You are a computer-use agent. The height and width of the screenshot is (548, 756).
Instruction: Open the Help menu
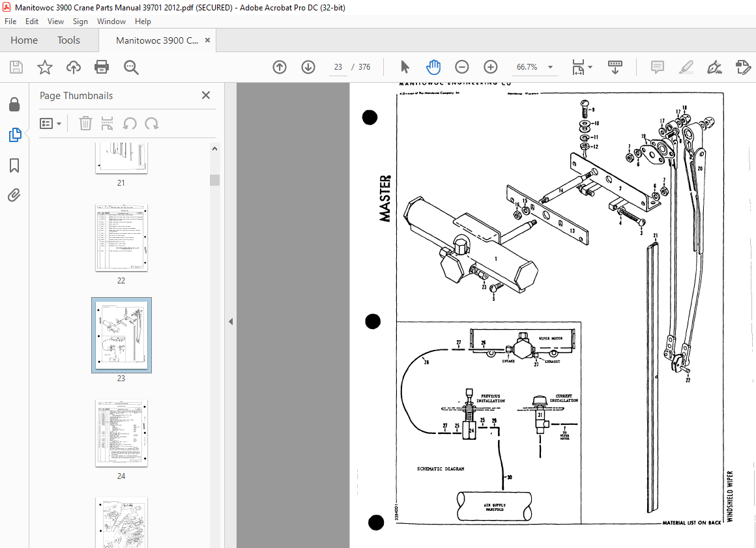point(143,22)
